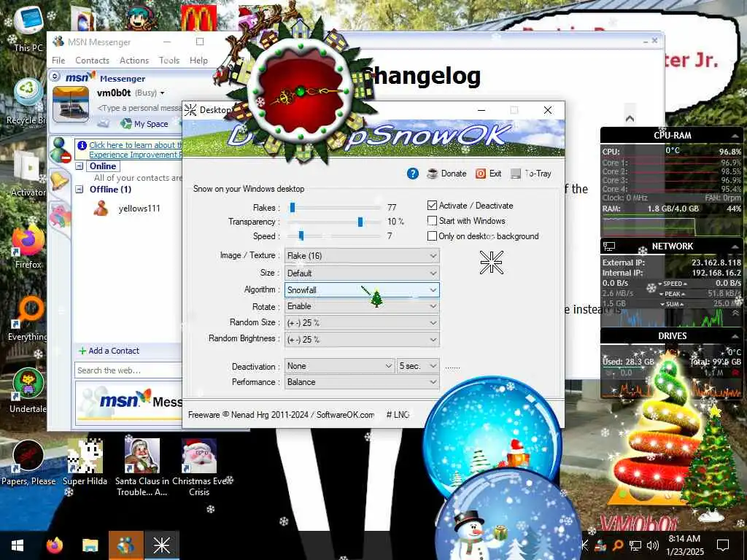The image size is (747, 560).
Task: Click the MSN Messenger taskbar button
Action: 125,545
